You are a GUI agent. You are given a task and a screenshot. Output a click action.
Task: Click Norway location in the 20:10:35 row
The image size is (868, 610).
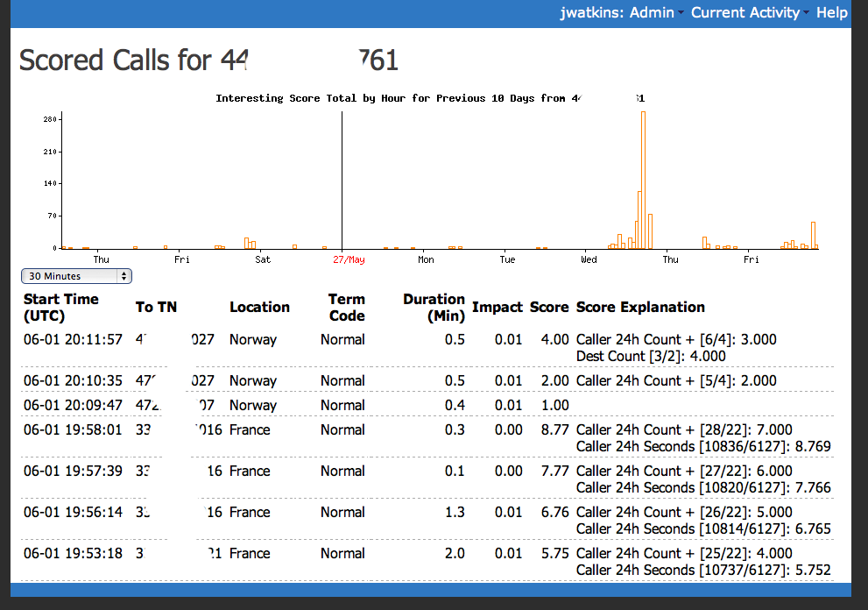click(253, 380)
